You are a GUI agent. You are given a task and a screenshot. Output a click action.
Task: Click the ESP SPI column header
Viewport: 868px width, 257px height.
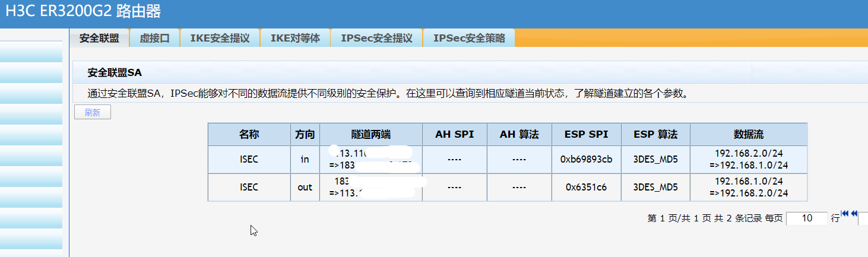[x=586, y=134]
